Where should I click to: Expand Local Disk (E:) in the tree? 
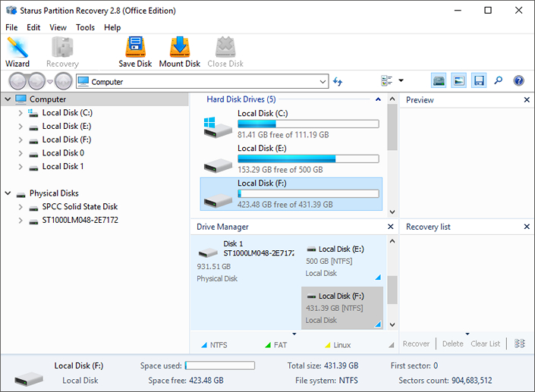(20, 127)
